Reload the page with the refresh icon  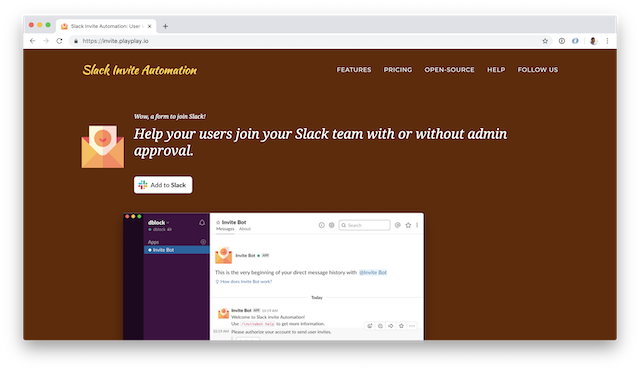60,41
